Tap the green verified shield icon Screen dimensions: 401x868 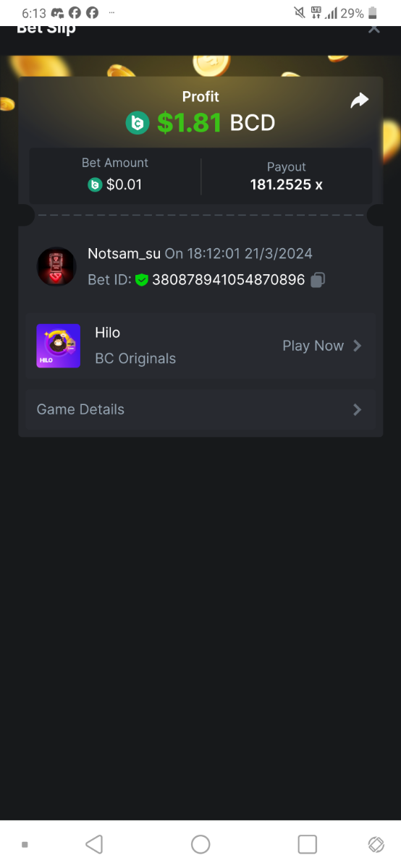(142, 280)
